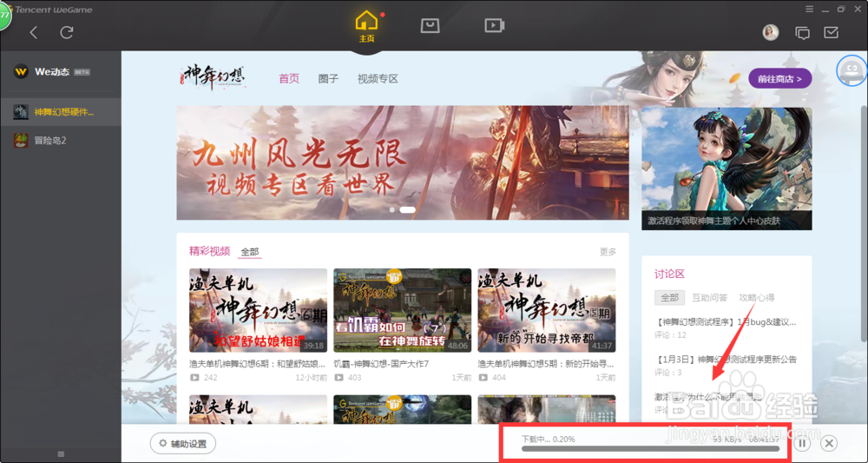Click the 神舞幻想 game logo
This screenshot has width=868, height=463.
213,76
